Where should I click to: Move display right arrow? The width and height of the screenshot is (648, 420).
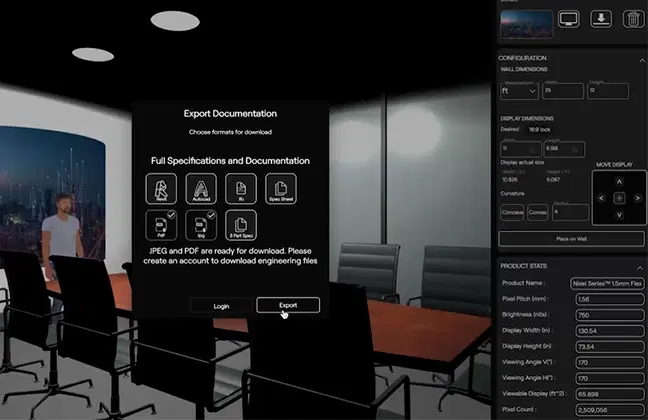(x=637, y=198)
